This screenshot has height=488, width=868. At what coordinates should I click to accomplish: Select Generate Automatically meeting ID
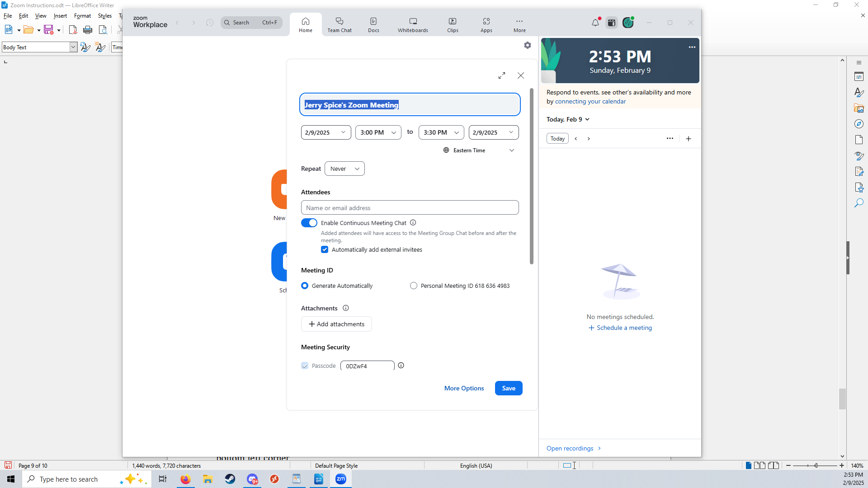[305, 286]
